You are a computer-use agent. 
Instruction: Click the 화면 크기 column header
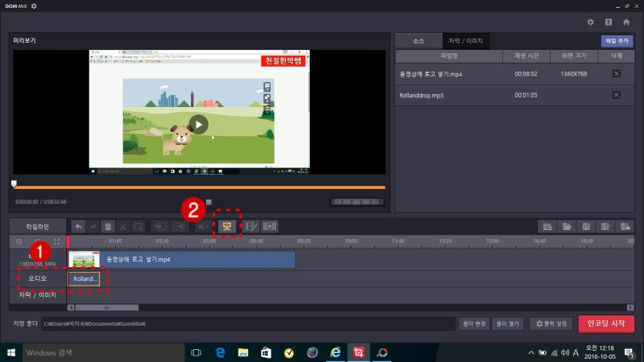tap(574, 56)
